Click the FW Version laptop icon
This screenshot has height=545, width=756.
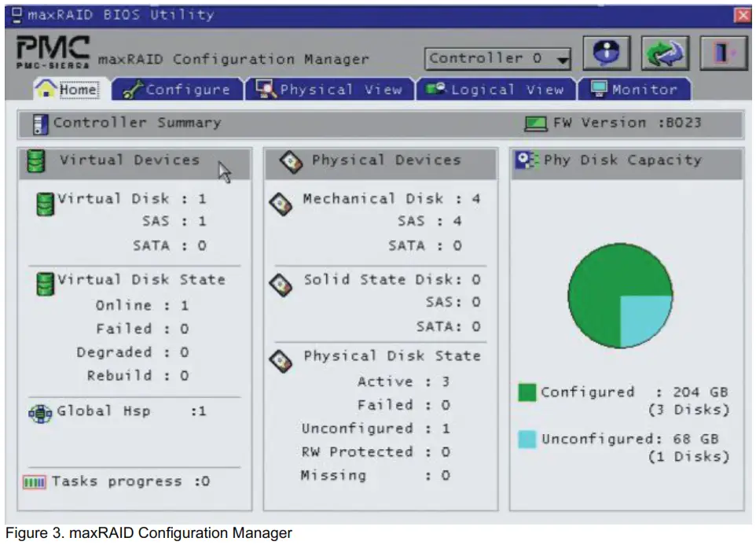coord(535,124)
